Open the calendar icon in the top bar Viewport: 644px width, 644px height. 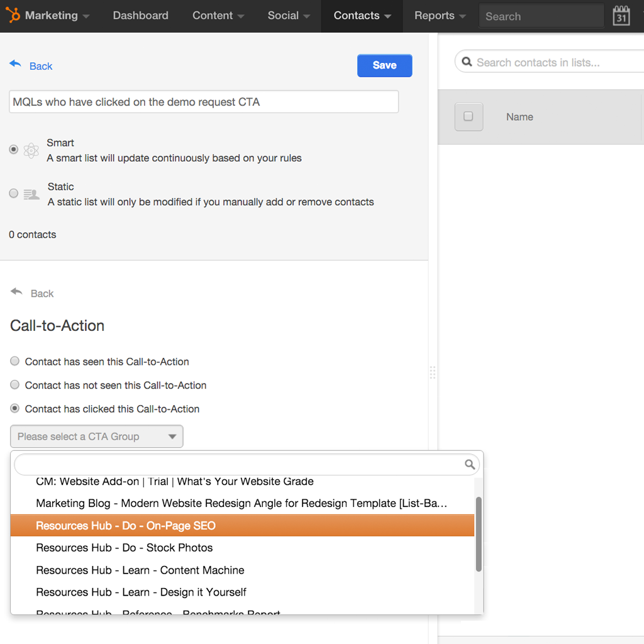point(621,14)
